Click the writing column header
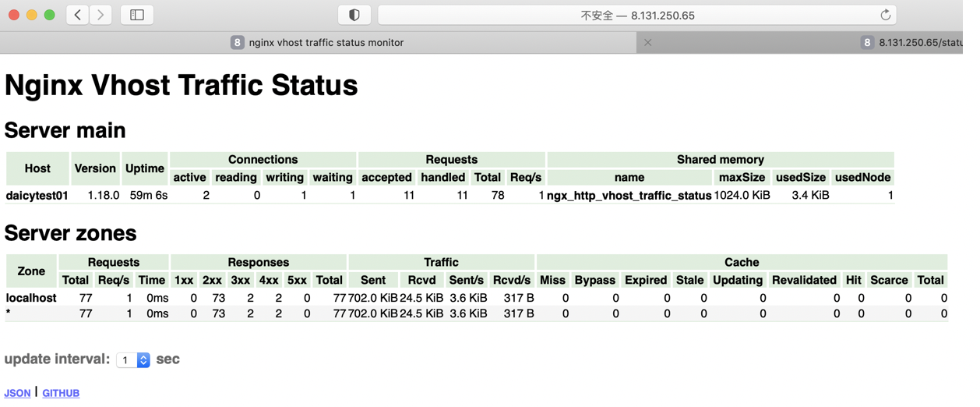The image size is (980, 407). [284, 178]
